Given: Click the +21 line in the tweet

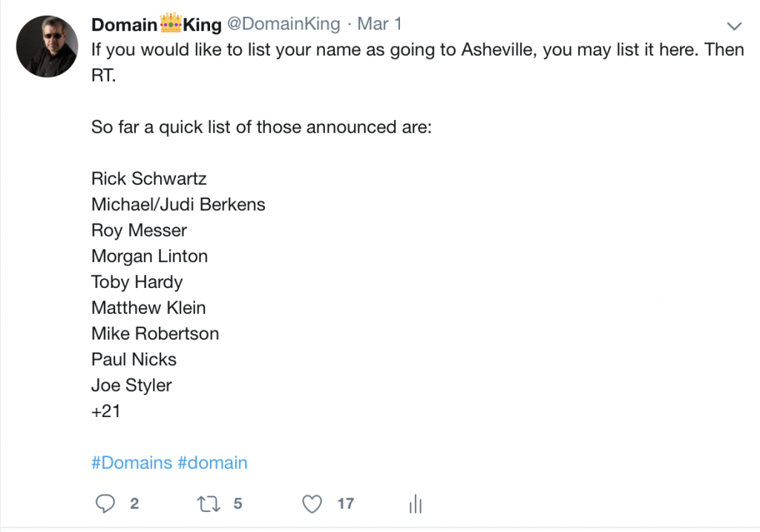Looking at the screenshot, I should coord(105,411).
